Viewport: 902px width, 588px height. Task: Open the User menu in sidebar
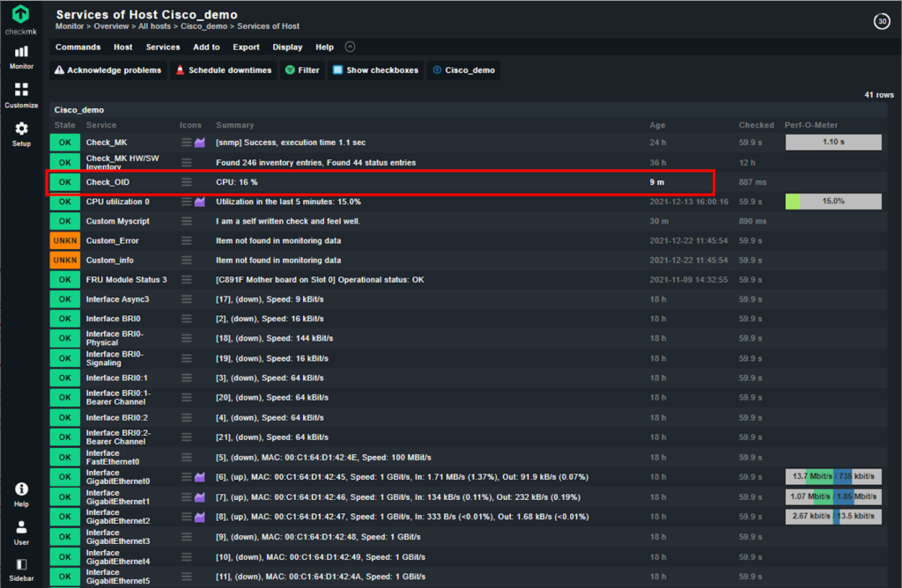[21, 533]
